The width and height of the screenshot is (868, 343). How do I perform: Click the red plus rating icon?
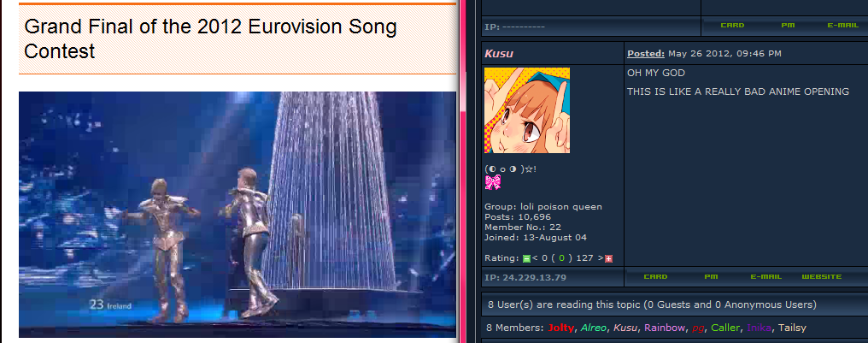[608, 258]
